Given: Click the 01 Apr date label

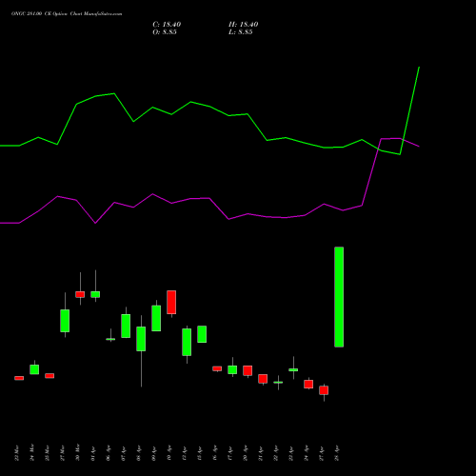Looking at the screenshot, I should coord(93,453).
